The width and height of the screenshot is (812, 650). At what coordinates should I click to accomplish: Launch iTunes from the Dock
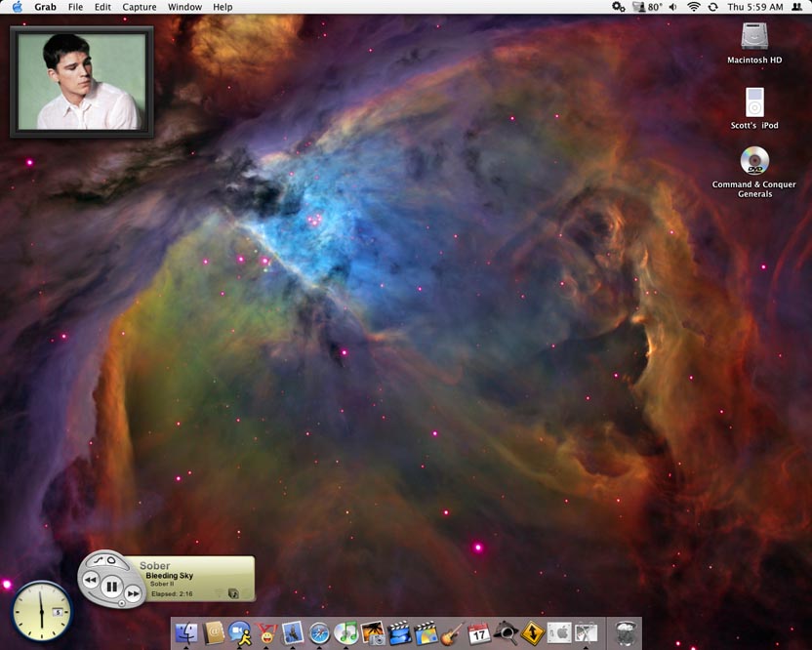point(345,632)
